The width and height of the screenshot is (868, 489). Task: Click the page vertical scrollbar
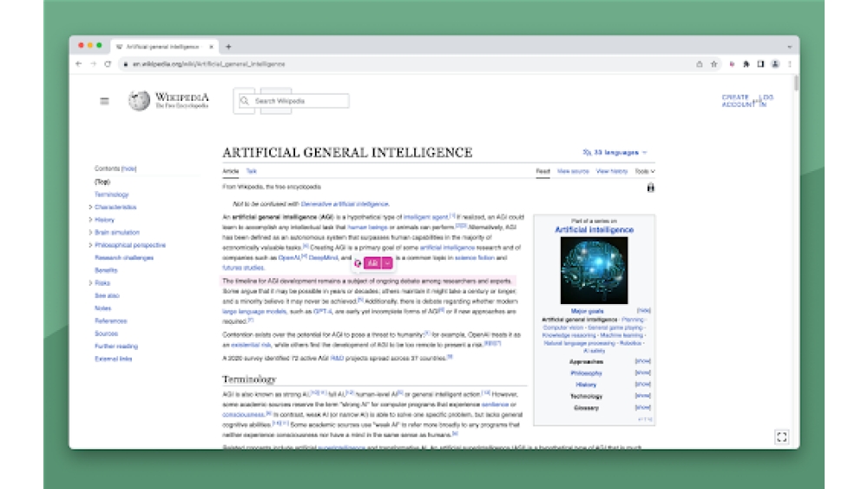click(796, 83)
